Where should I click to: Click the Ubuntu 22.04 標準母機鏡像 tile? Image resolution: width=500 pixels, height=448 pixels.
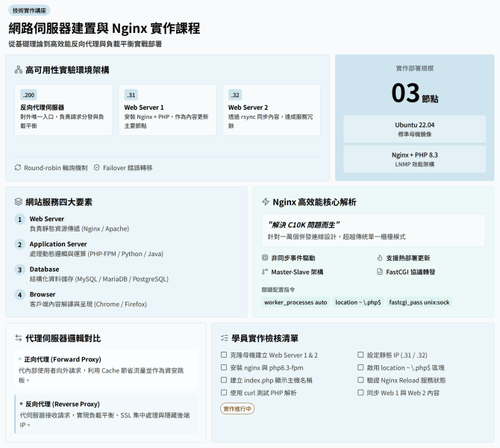coord(414,129)
